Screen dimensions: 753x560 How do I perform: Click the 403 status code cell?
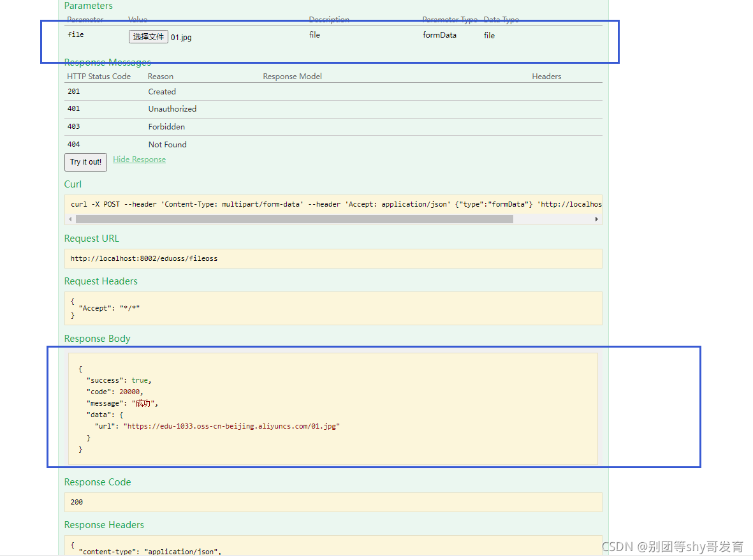pos(73,126)
